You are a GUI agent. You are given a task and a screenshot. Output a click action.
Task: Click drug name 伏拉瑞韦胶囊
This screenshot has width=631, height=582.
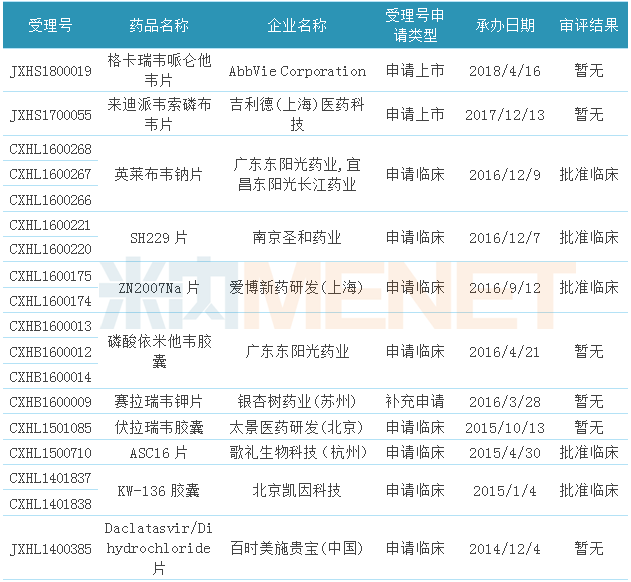(159, 427)
